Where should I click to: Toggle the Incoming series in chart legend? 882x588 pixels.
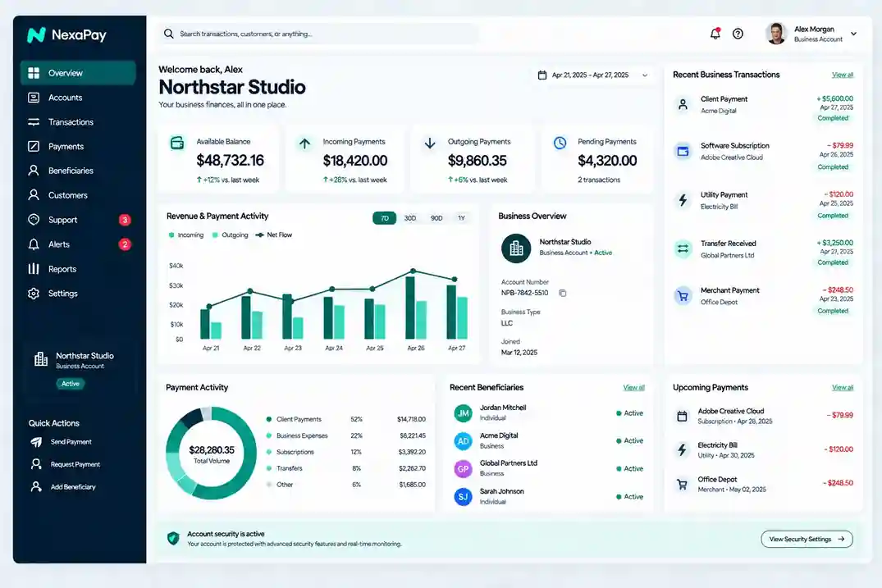coord(186,235)
